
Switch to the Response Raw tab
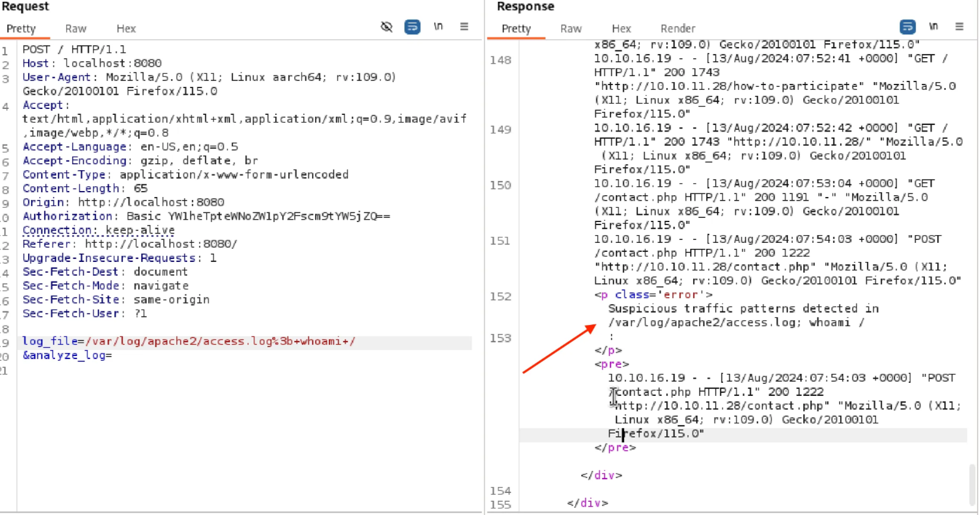click(x=570, y=29)
